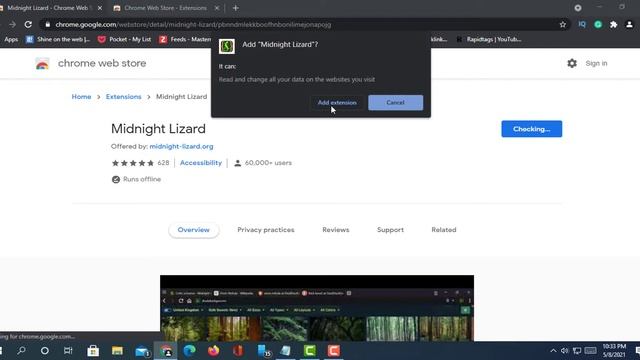
Task: Open the Accessibility category link
Action: click(201, 163)
